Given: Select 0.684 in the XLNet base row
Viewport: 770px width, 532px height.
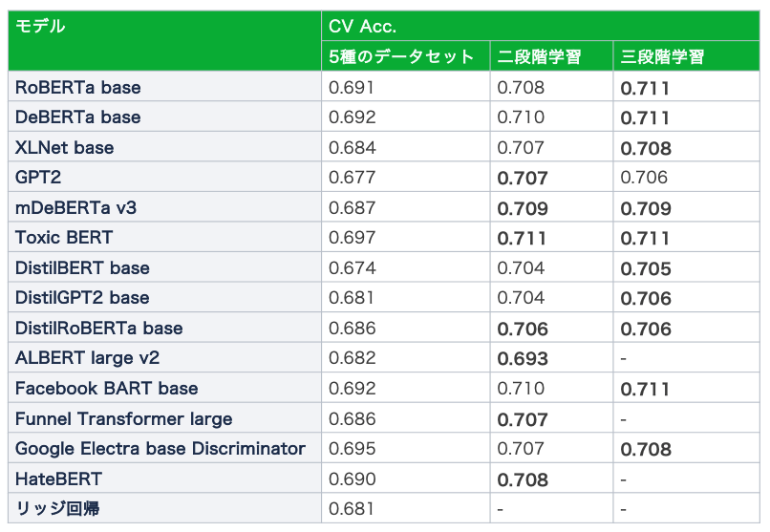Looking at the screenshot, I should click(353, 147).
